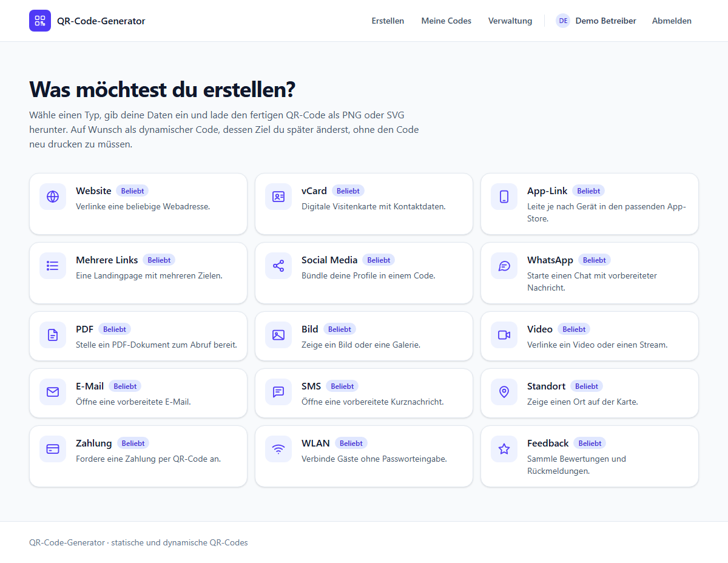Click Abmelden to log out
Image resolution: width=728 pixels, height=563 pixels.
672,21
